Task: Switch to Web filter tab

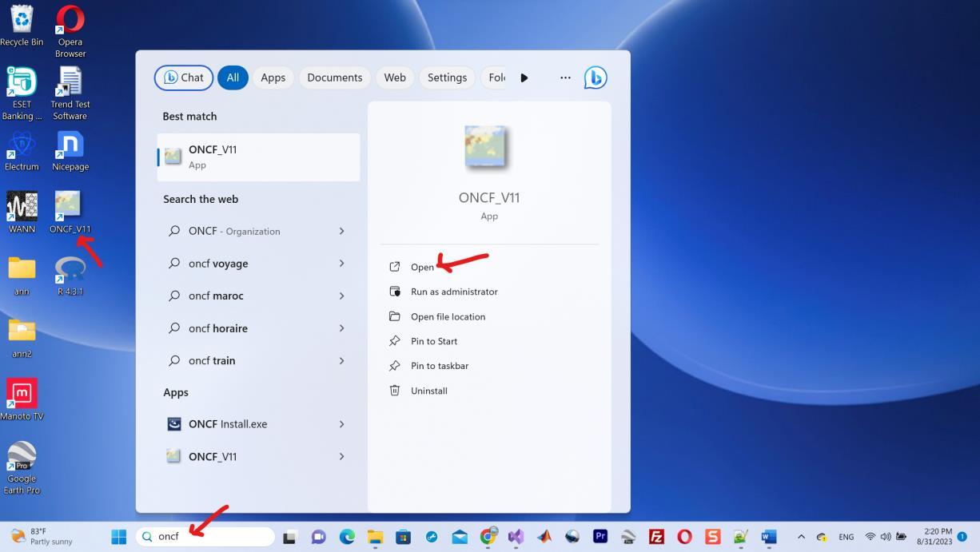Action: click(395, 77)
